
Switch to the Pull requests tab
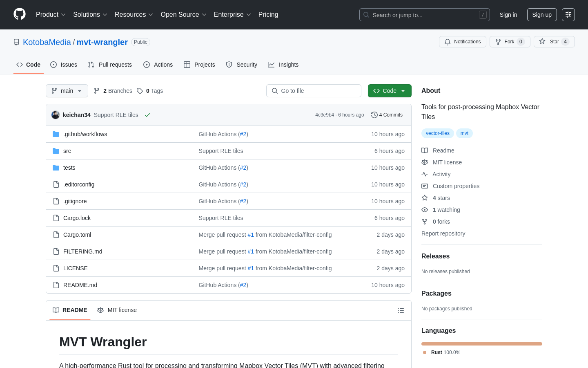110,65
